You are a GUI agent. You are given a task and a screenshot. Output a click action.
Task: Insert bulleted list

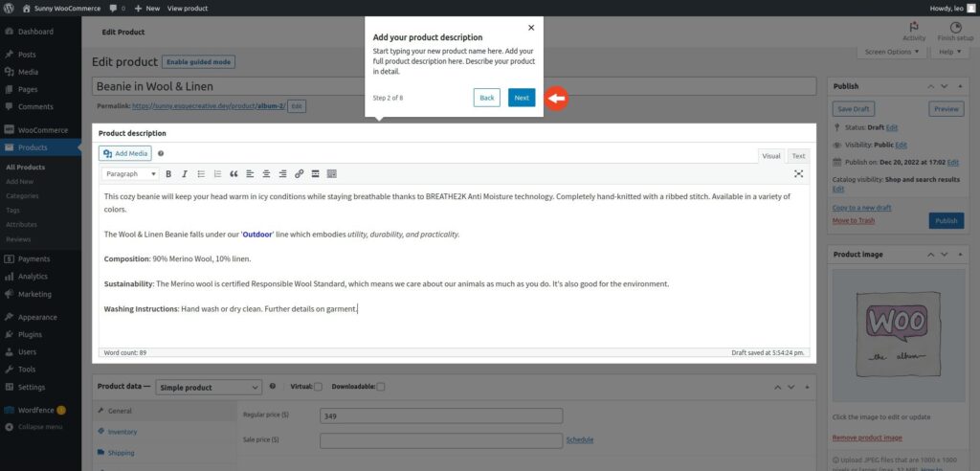coord(201,174)
